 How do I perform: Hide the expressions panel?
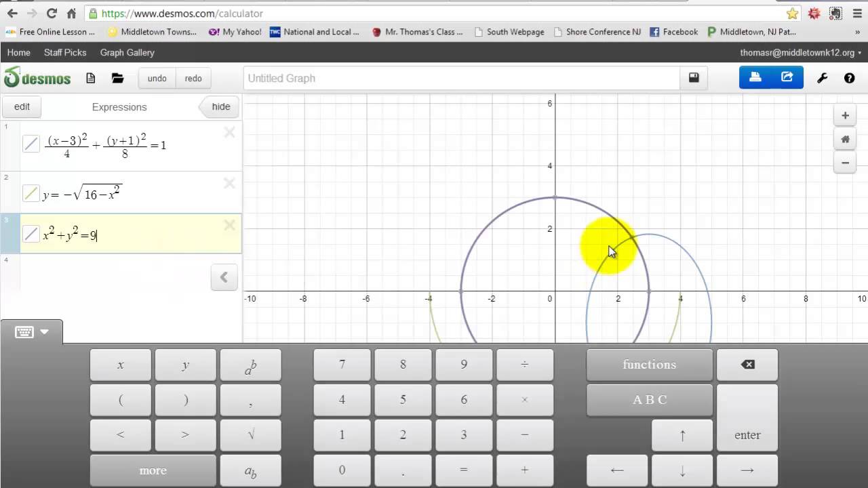point(219,106)
